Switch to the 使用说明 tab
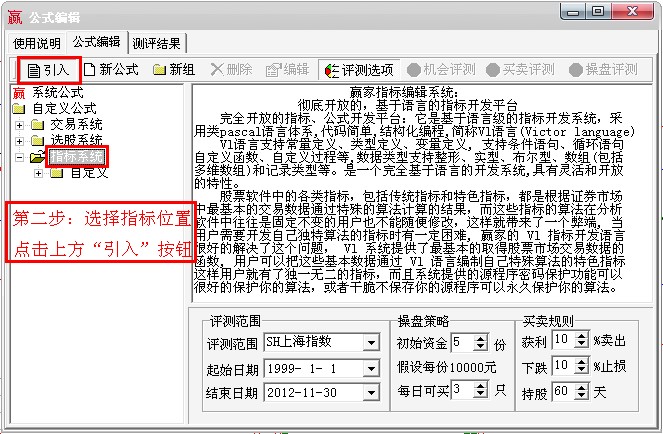 pyautogui.click(x=37, y=42)
